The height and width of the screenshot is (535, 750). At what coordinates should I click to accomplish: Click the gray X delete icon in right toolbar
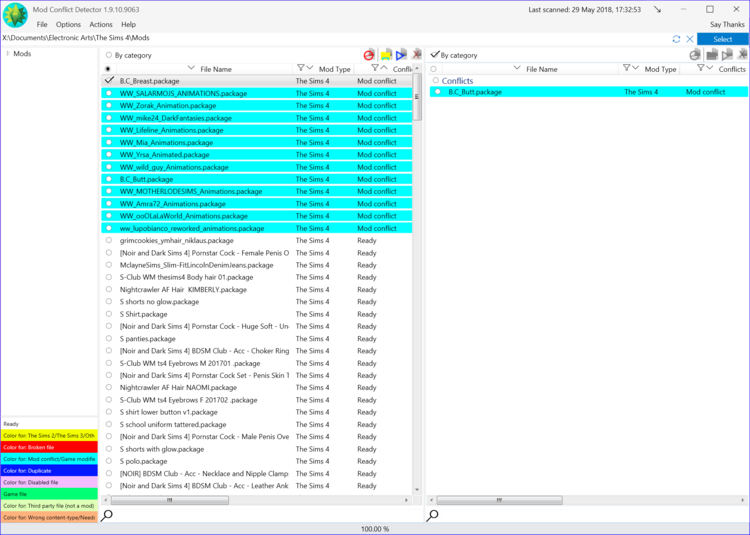click(x=743, y=55)
